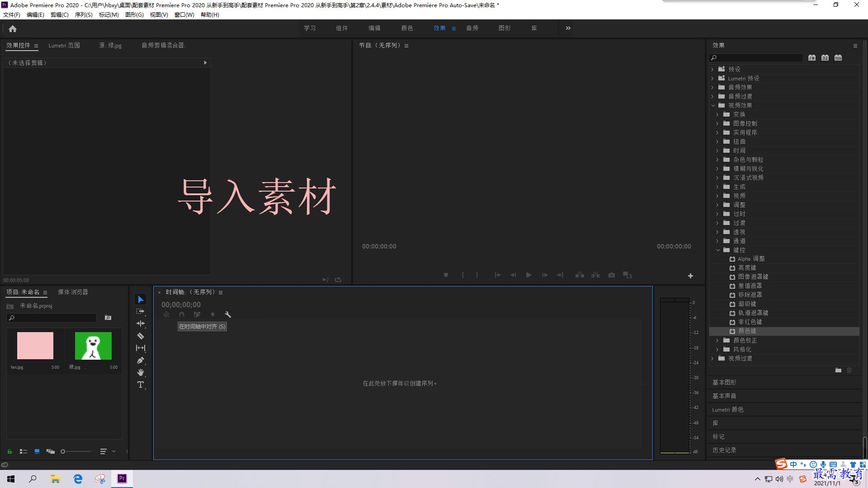Step forward one frame
Image resolution: width=868 pixels, height=488 pixels.
(x=545, y=275)
